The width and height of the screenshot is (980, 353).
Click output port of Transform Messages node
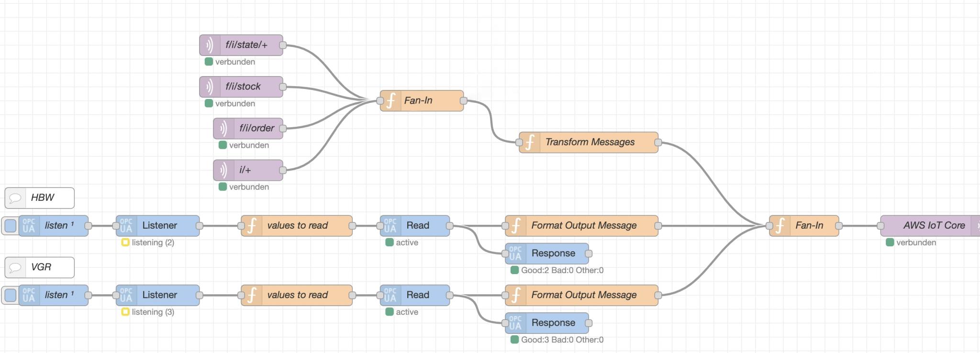pyautogui.click(x=658, y=143)
